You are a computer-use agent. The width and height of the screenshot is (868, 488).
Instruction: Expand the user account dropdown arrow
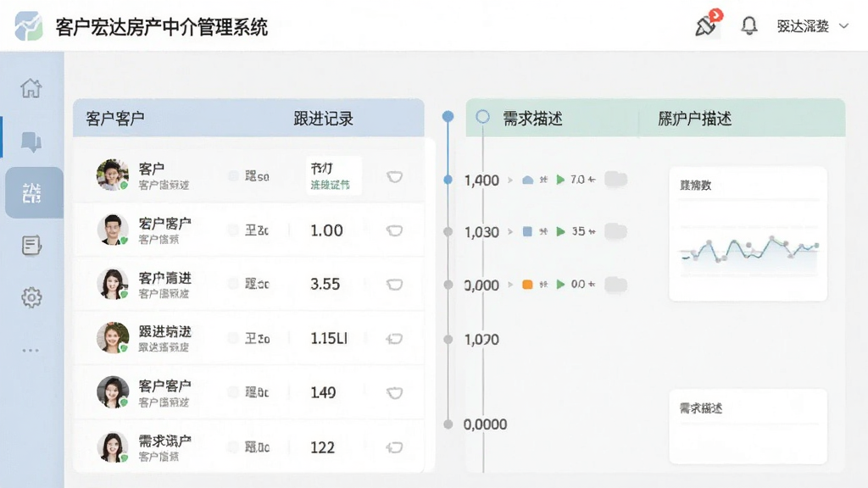(843, 26)
